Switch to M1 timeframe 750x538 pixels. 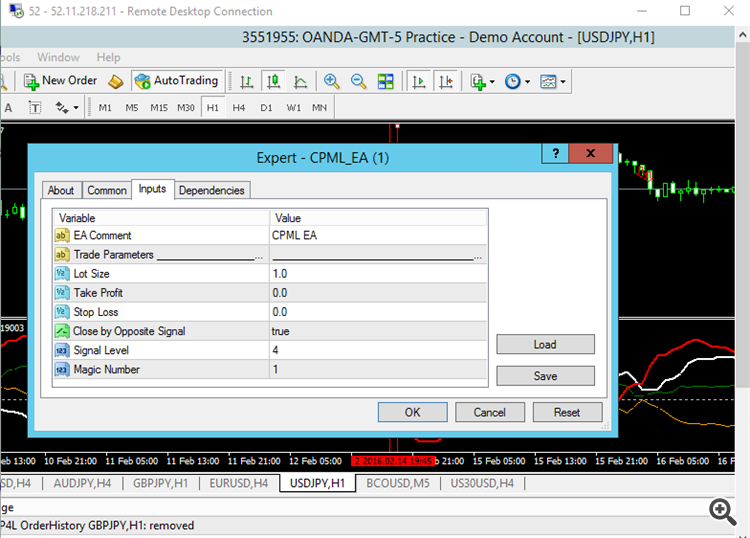point(105,108)
